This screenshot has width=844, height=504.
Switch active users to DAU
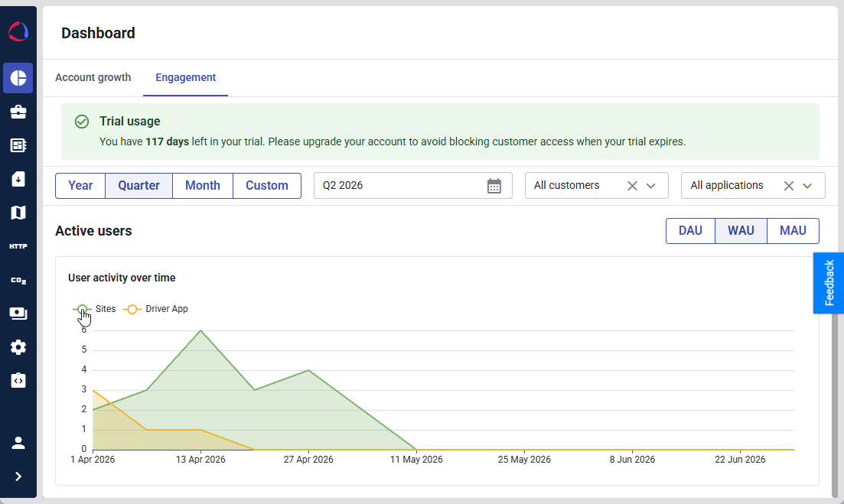690,231
